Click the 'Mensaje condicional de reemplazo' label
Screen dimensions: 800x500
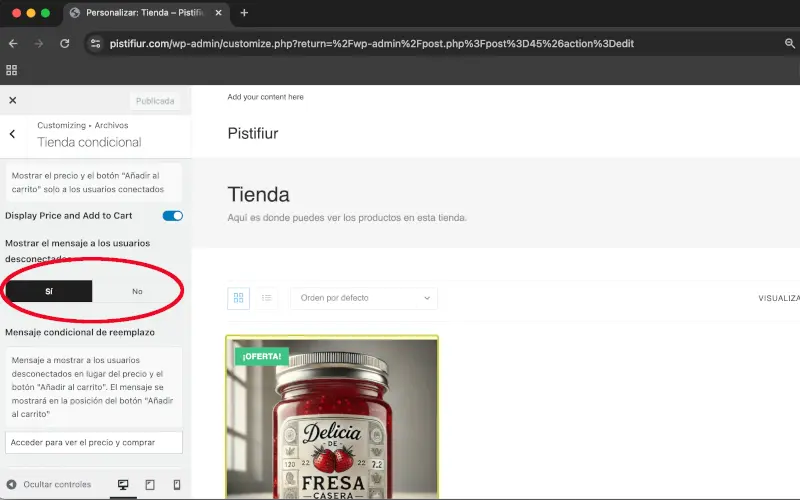(x=80, y=332)
